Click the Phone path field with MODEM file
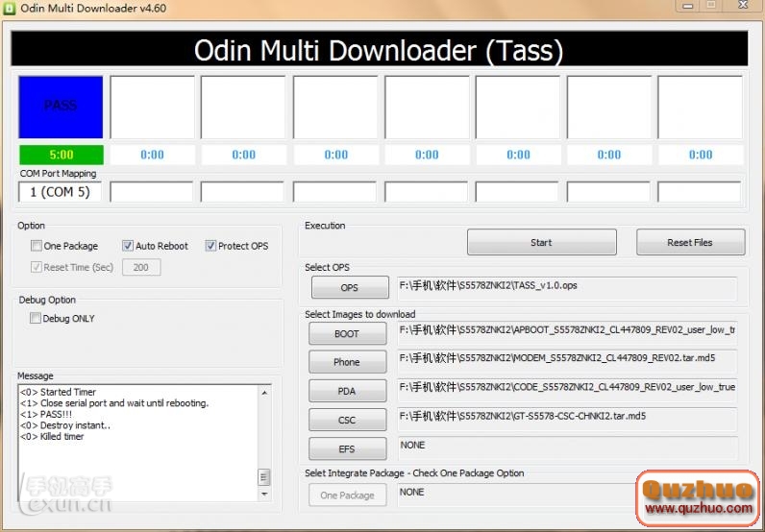Screen dimensions: 765x532 pos(567,361)
